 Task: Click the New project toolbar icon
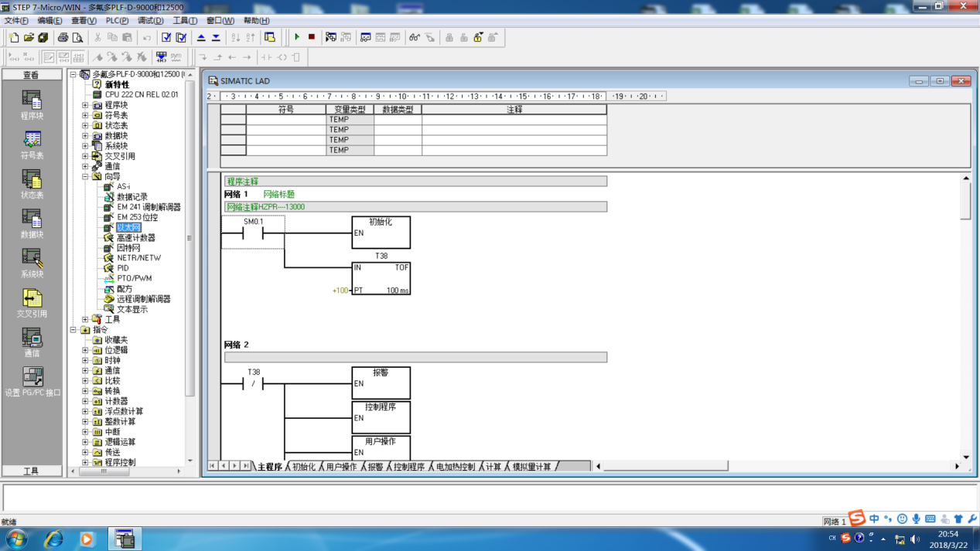[x=14, y=37]
